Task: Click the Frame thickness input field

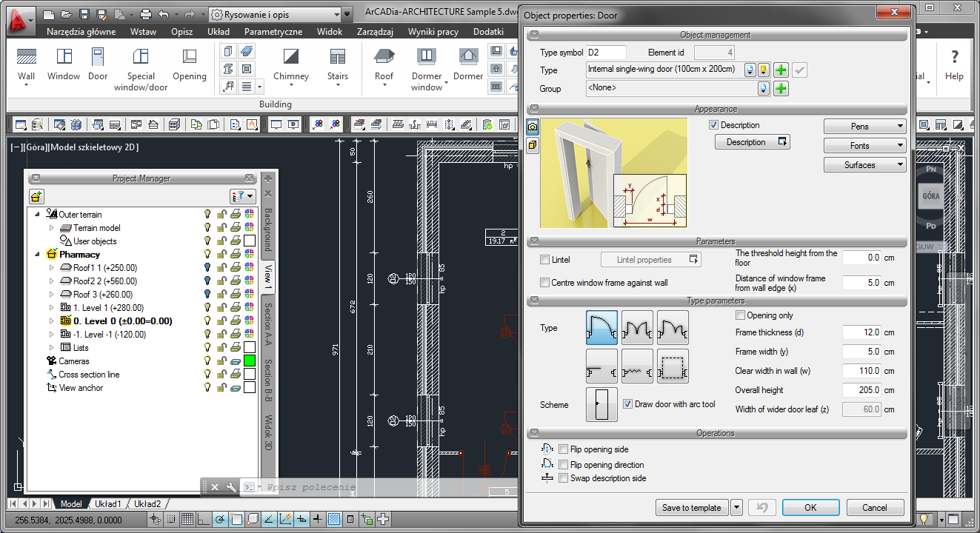Action: click(x=861, y=333)
